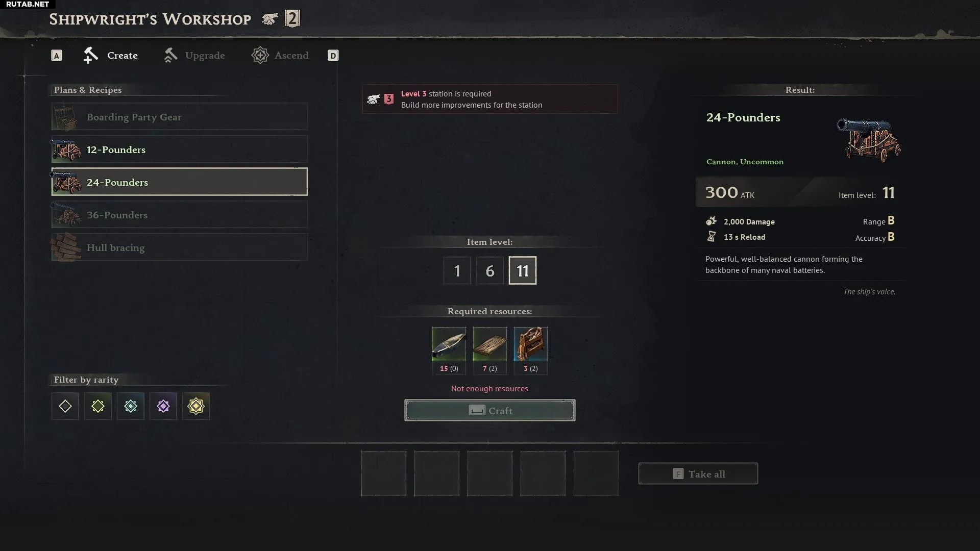980x551 pixels.
Task: Select the 12-Pounders recipe
Action: (180, 149)
